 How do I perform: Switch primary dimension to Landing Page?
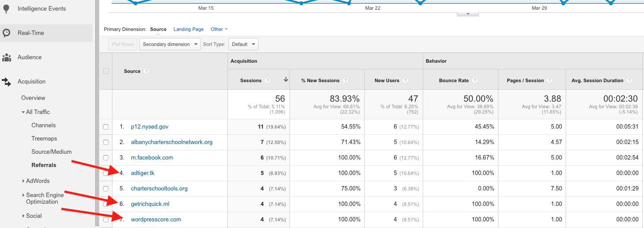[x=189, y=29]
